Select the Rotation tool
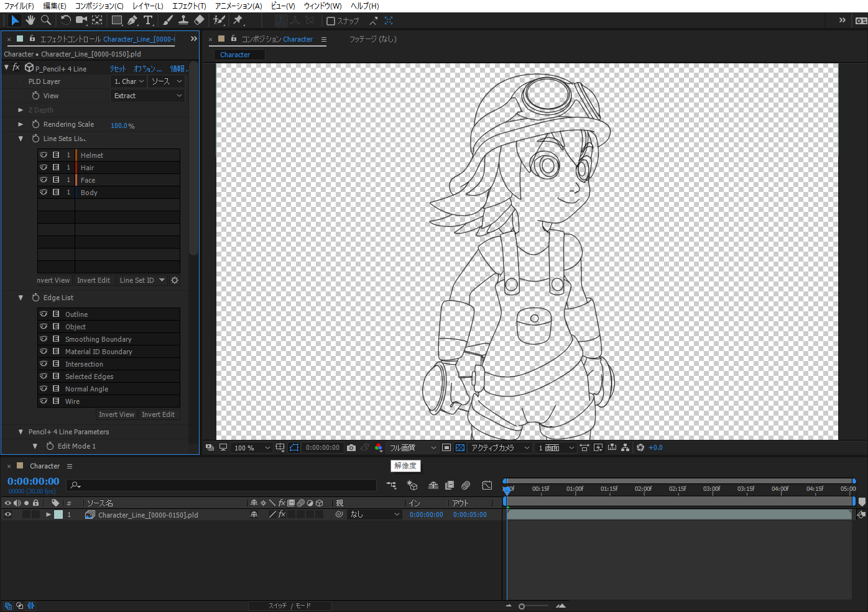 pos(65,21)
